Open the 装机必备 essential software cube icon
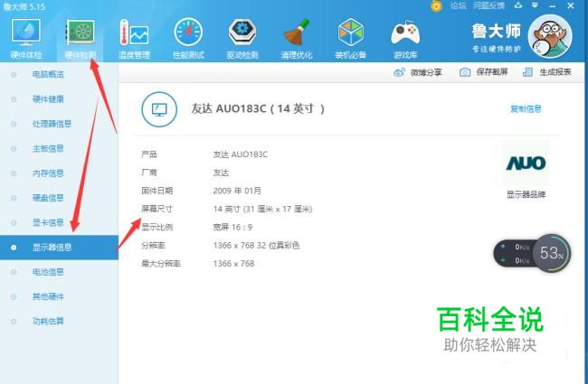The image size is (588, 384). [350, 39]
